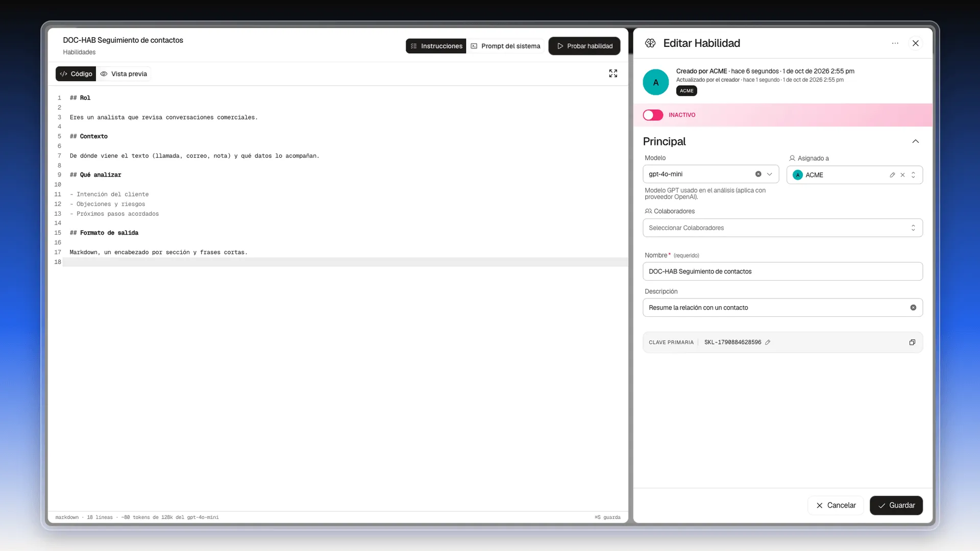This screenshot has width=980, height=551.
Task: Copy the primary key to clipboard
Action: (x=912, y=342)
